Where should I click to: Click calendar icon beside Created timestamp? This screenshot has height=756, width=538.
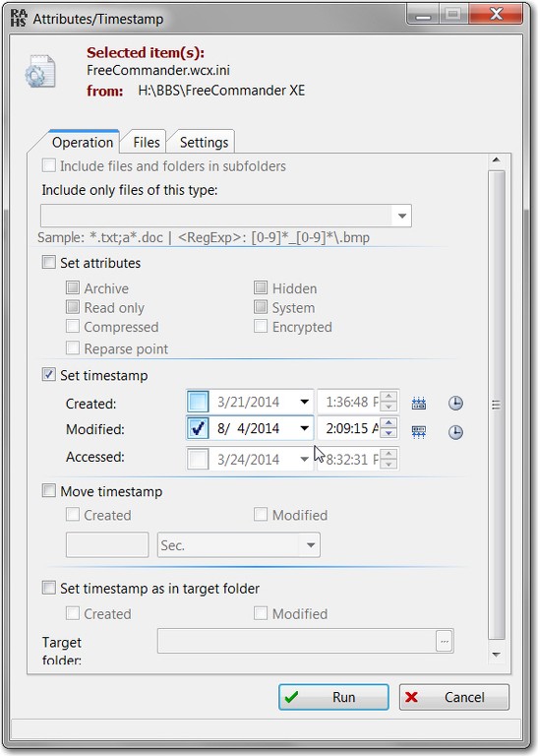[419, 403]
